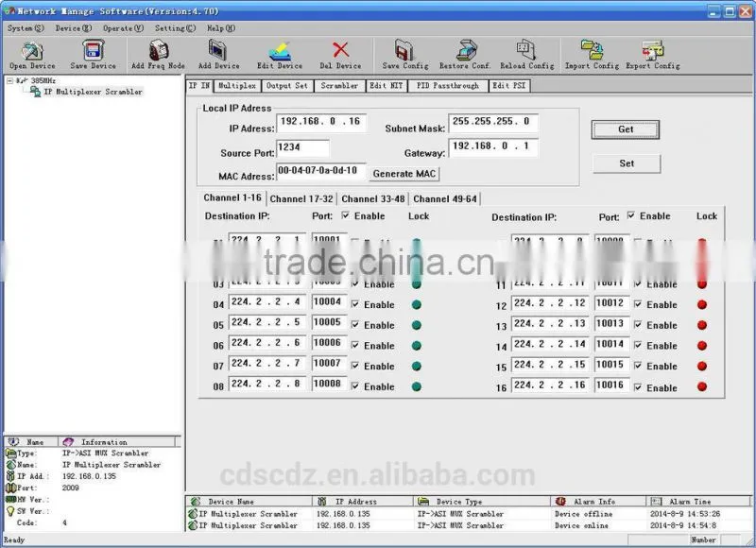This screenshot has width=756, height=548.
Task: Click the MAC Adress input field
Action: point(320,171)
